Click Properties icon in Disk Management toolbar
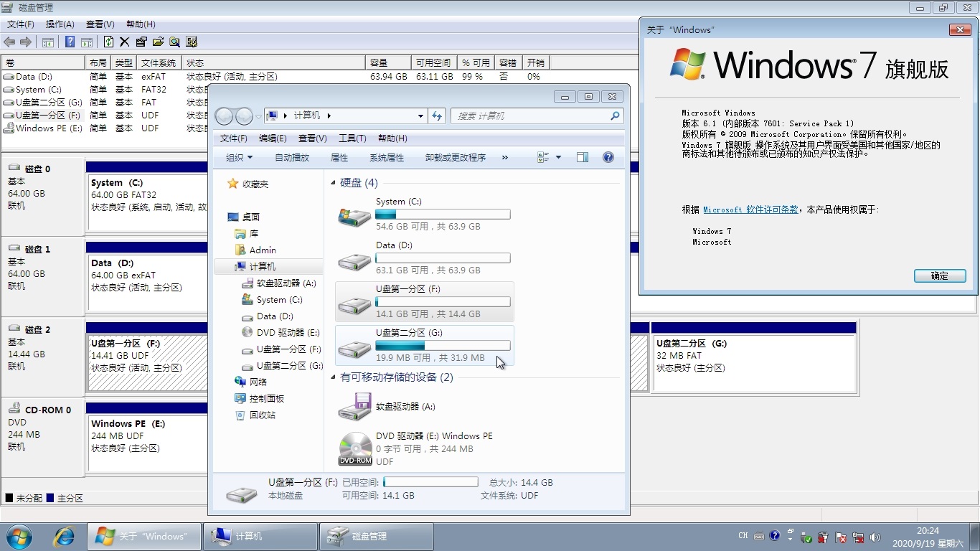The height and width of the screenshot is (551, 980). click(141, 42)
